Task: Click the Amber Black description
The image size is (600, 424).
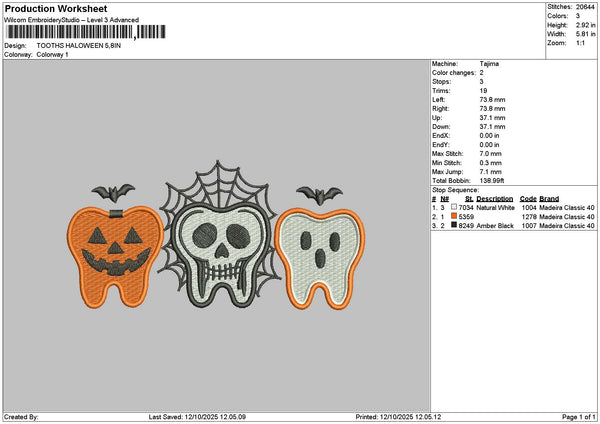Action: click(495, 226)
